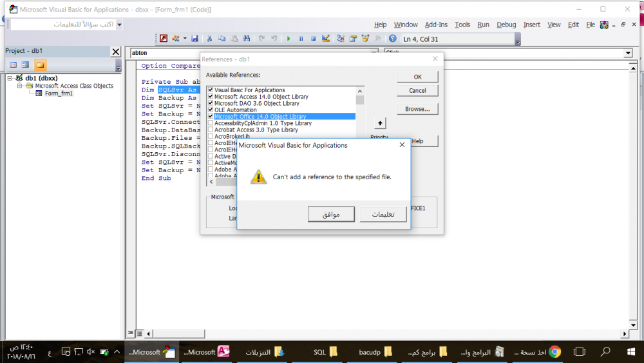The image size is (644, 363).
Task: Select Form_frm1 in the project tree
Action: [59, 93]
